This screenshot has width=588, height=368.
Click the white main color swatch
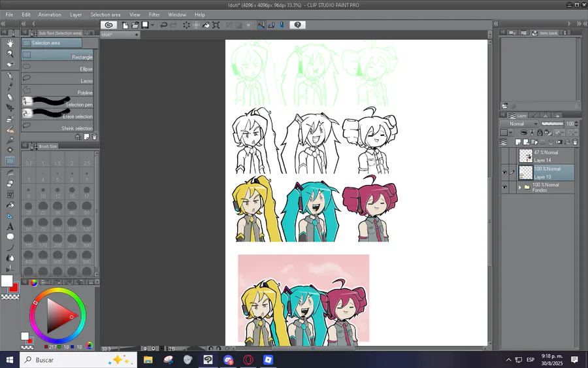tap(7, 281)
